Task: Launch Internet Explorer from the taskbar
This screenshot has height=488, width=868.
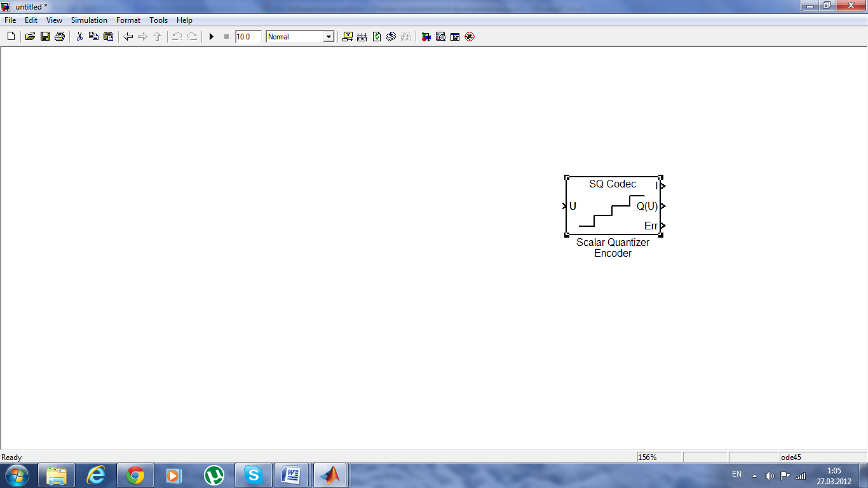Action: pos(96,475)
